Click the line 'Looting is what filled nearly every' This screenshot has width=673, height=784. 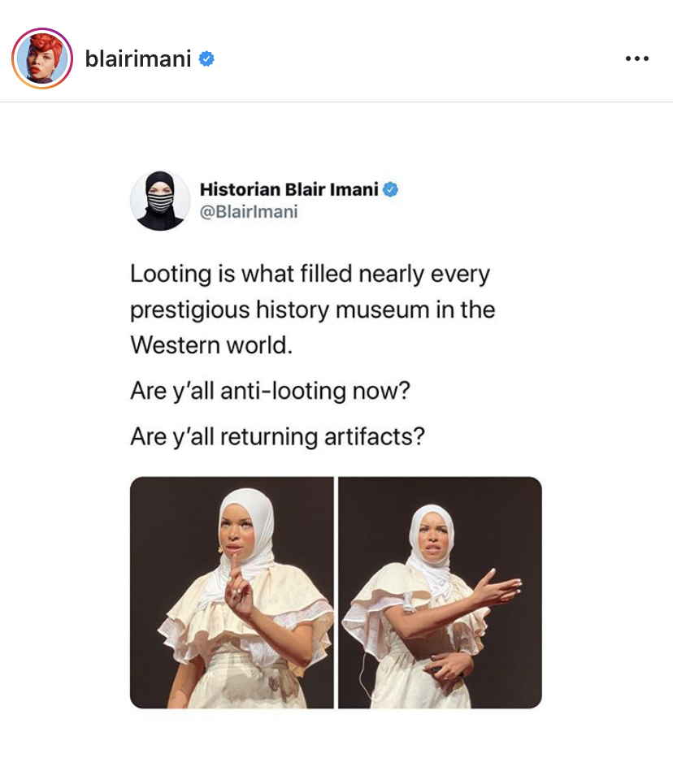point(310,274)
